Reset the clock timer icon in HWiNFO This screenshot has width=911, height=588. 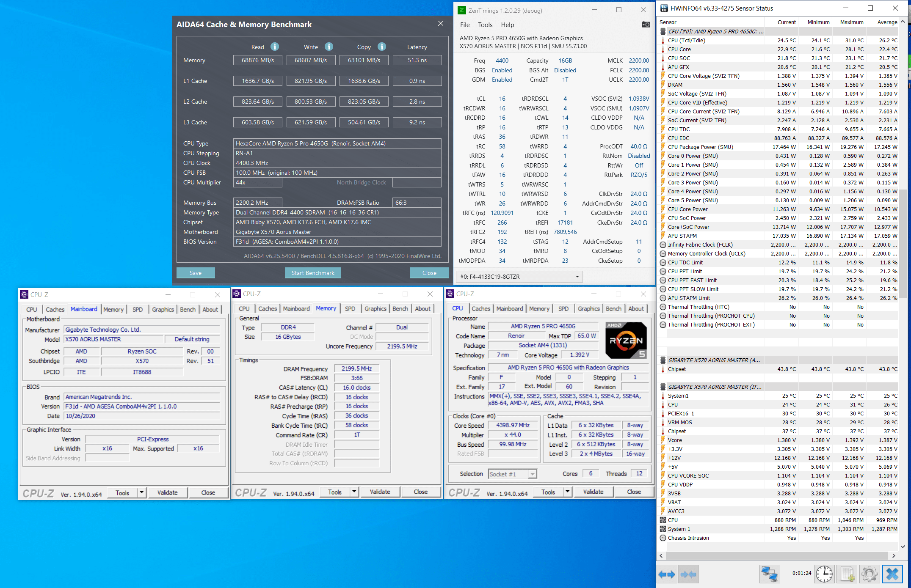pos(824,574)
